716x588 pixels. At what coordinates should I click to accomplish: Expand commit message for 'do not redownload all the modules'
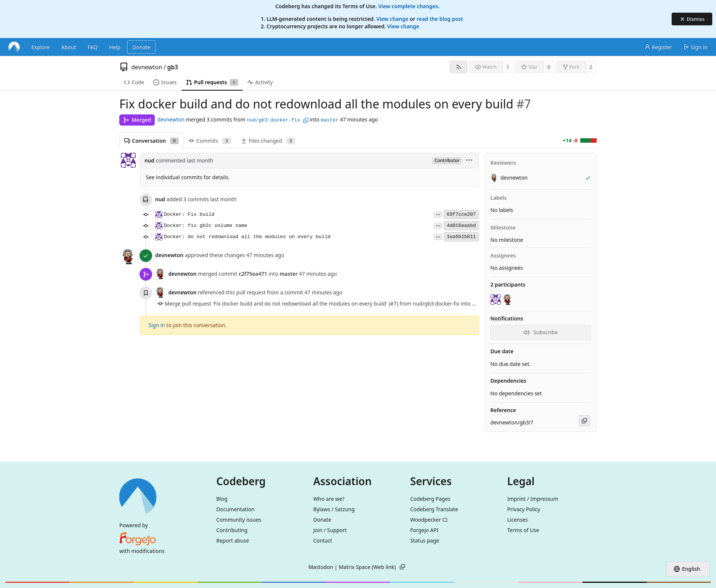[x=438, y=237]
